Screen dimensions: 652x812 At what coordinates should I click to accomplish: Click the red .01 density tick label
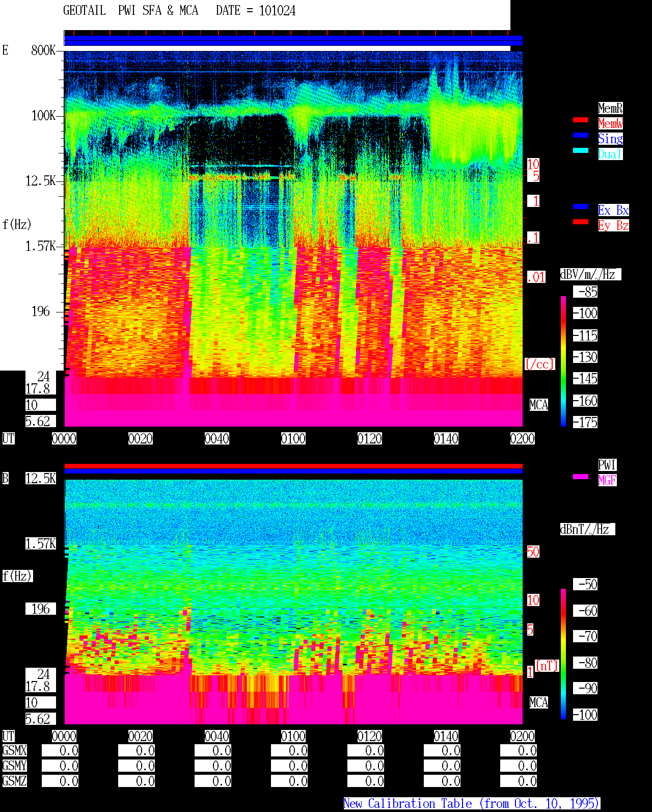[536, 277]
